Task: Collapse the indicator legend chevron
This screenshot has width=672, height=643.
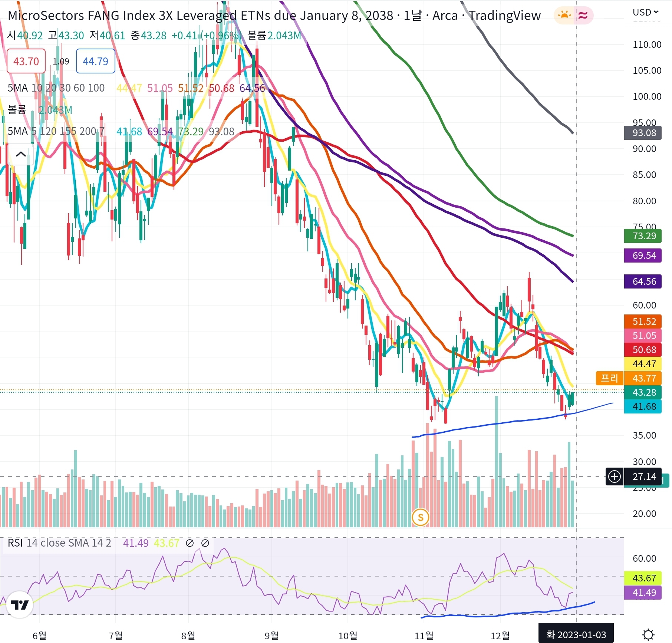Action: coord(21,154)
